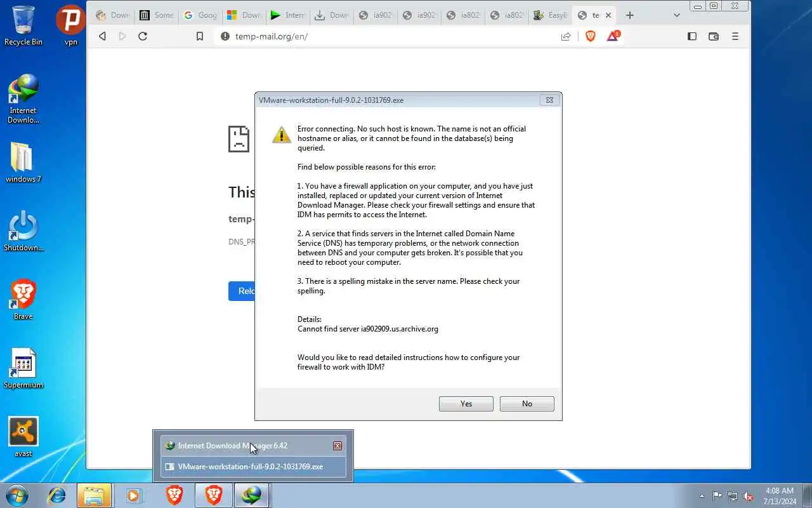812x508 pixels.
Task: Switch to the Goog tab
Action: coord(199,15)
